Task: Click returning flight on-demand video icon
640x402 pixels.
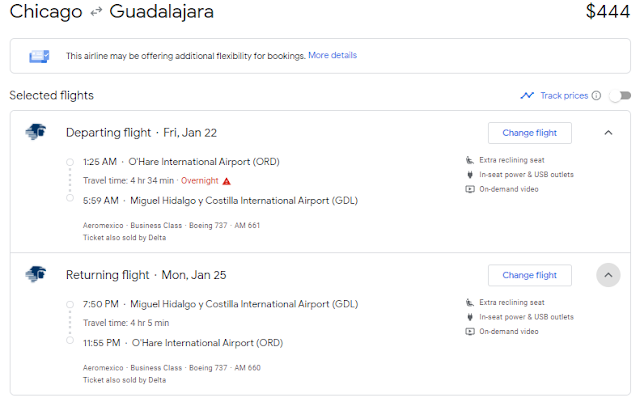Action: click(x=470, y=331)
